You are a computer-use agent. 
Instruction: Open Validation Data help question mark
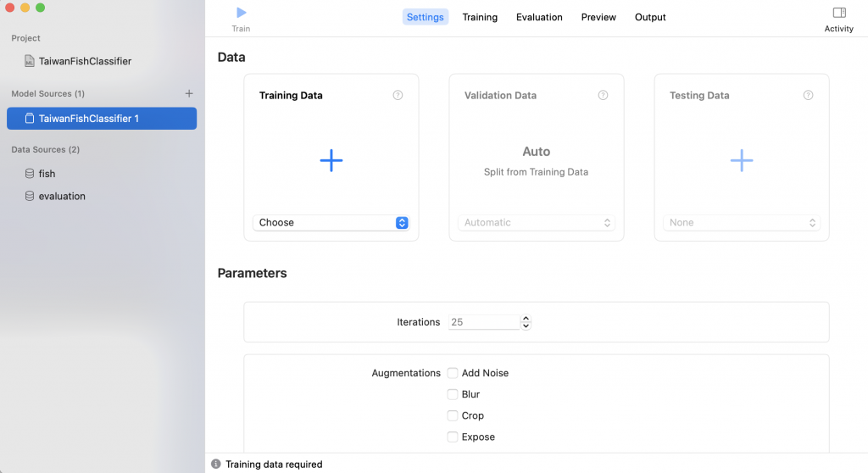pos(603,95)
